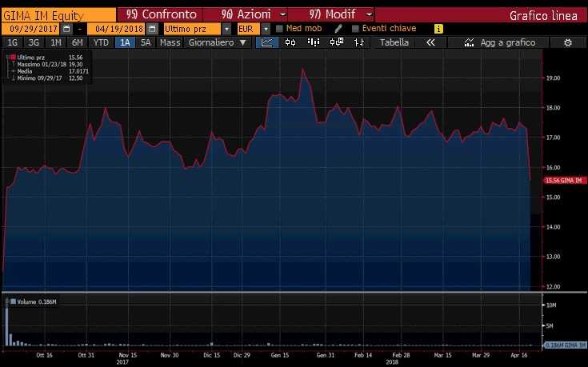The width and height of the screenshot is (588, 367).
Task: Click the 10M volume axis label
Action: pyautogui.click(x=551, y=305)
